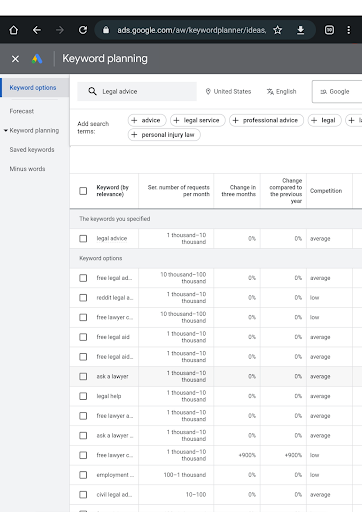This screenshot has height=512, width=362.
Task: Sort by Change in three months column
Action: pyautogui.click(x=239, y=191)
